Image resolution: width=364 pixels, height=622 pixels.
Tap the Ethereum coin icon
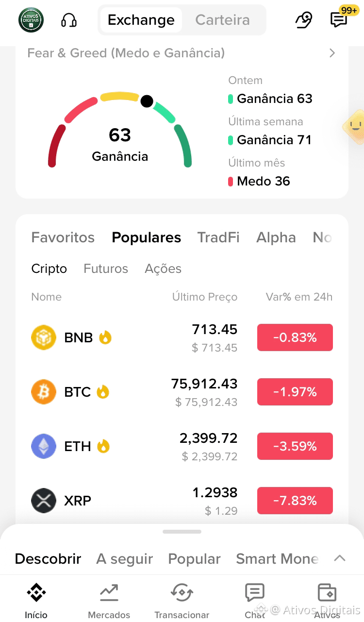44,446
